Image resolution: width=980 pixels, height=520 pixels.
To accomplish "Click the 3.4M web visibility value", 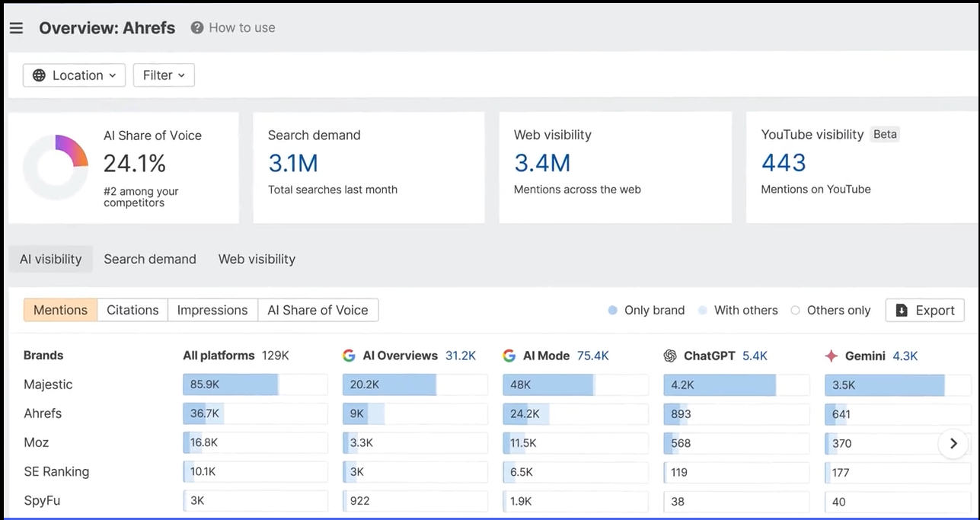I will (542, 163).
